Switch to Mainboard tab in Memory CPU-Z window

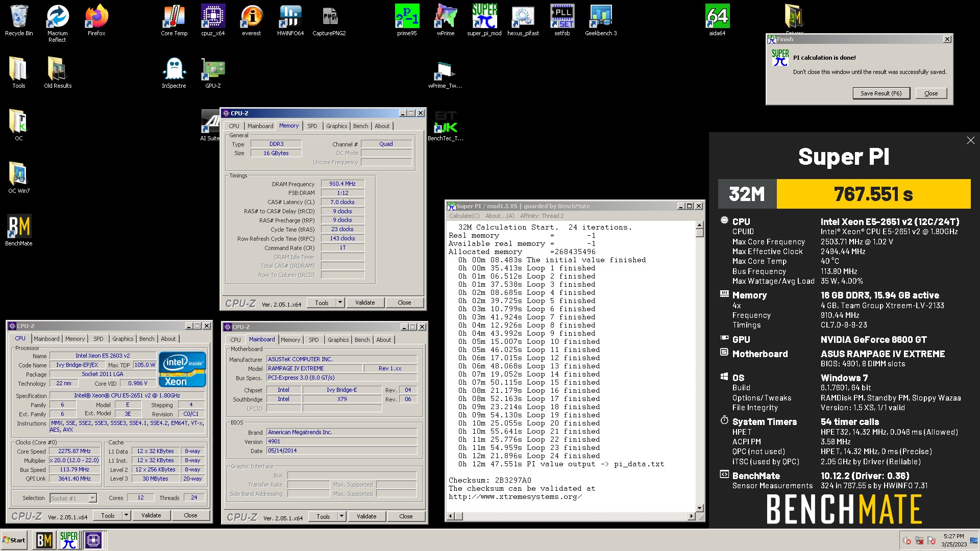[x=260, y=126]
